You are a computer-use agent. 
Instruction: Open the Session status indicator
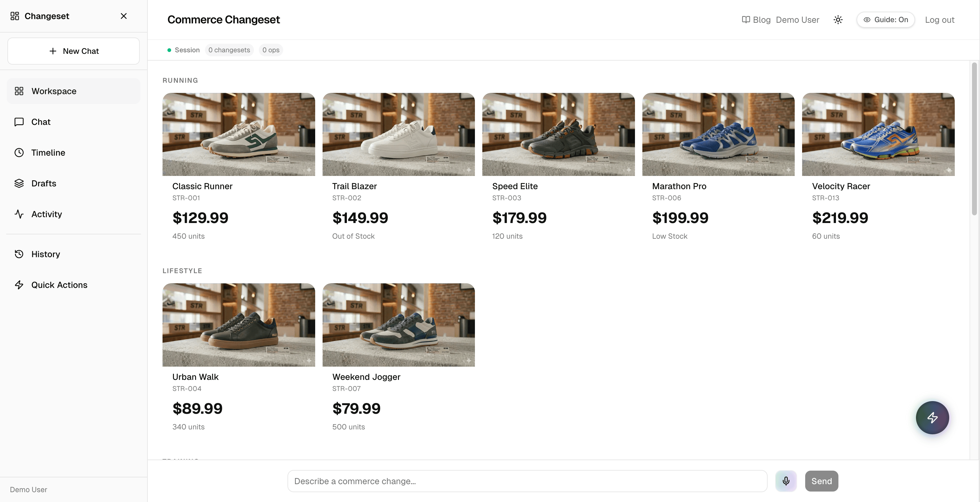(x=183, y=50)
